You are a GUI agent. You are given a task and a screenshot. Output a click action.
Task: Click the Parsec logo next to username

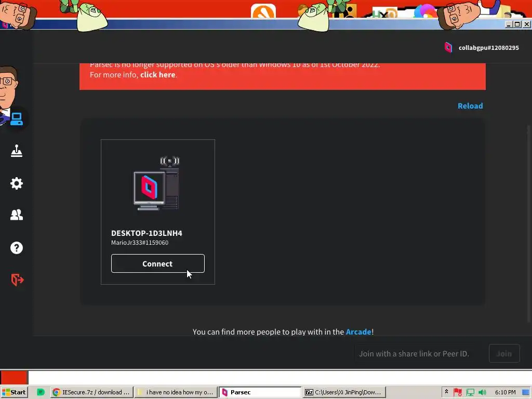tap(448, 47)
